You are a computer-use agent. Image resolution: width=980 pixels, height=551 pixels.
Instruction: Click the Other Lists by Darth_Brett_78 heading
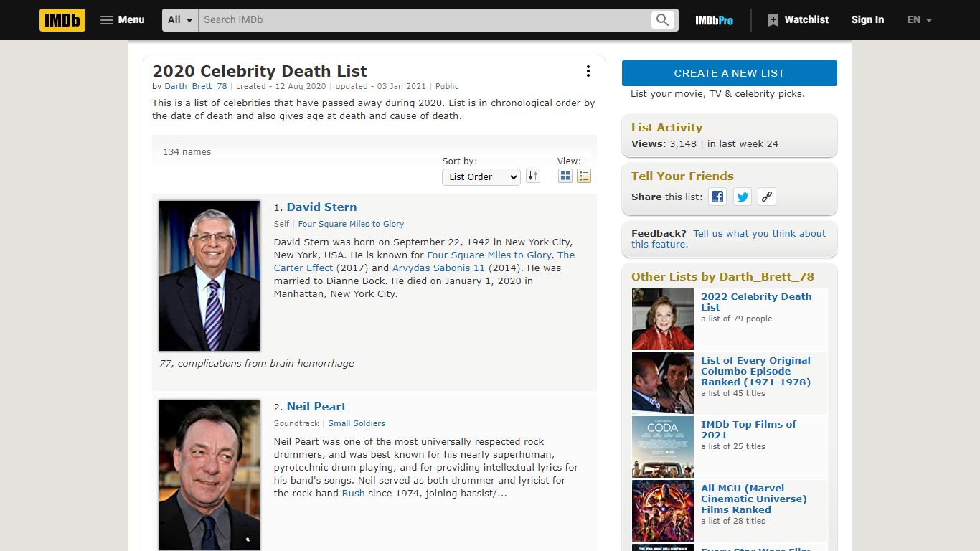[722, 277]
